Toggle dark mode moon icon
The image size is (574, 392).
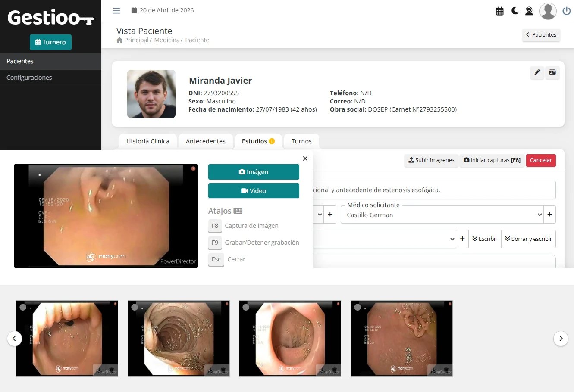(x=514, y=11)
